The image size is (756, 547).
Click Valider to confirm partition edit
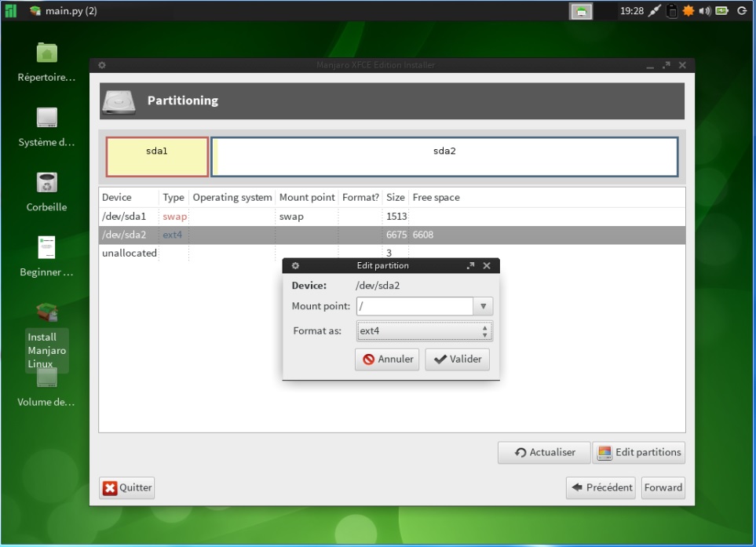(457, 359)
